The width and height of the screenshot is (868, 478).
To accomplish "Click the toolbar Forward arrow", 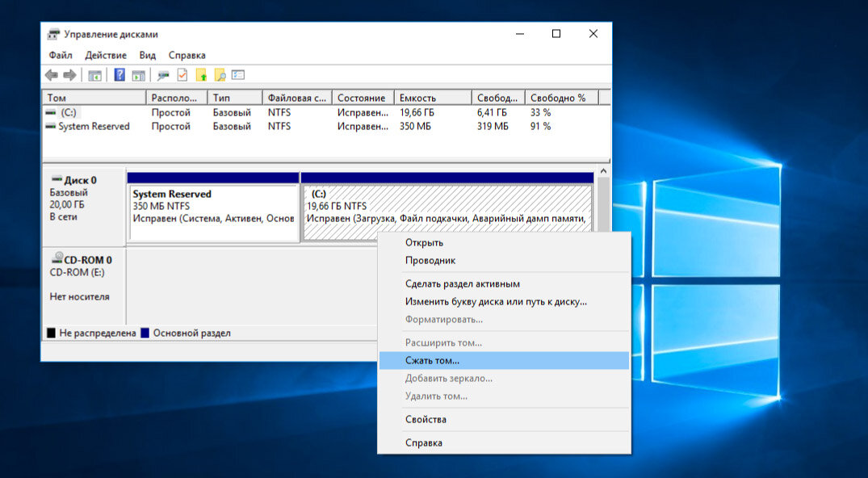I will coord(69,75).
